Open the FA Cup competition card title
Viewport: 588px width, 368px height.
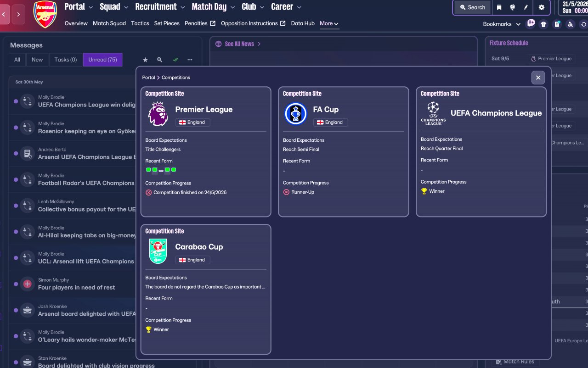pos(326,110)
